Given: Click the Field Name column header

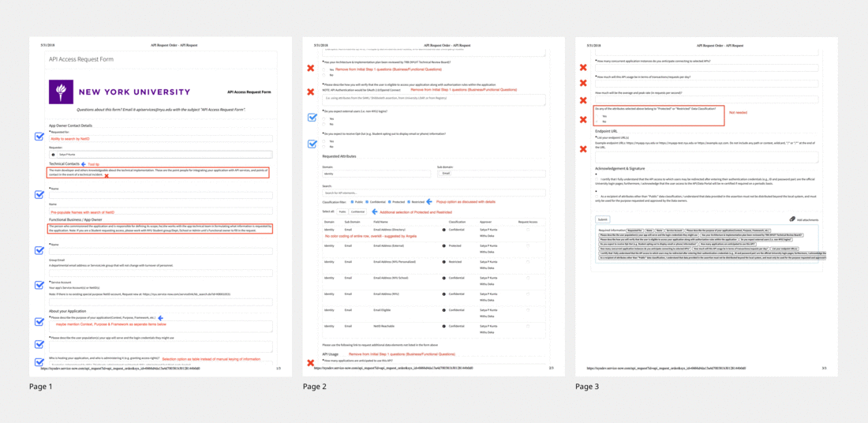Looking at the screenshot, I should pos(381,221).
